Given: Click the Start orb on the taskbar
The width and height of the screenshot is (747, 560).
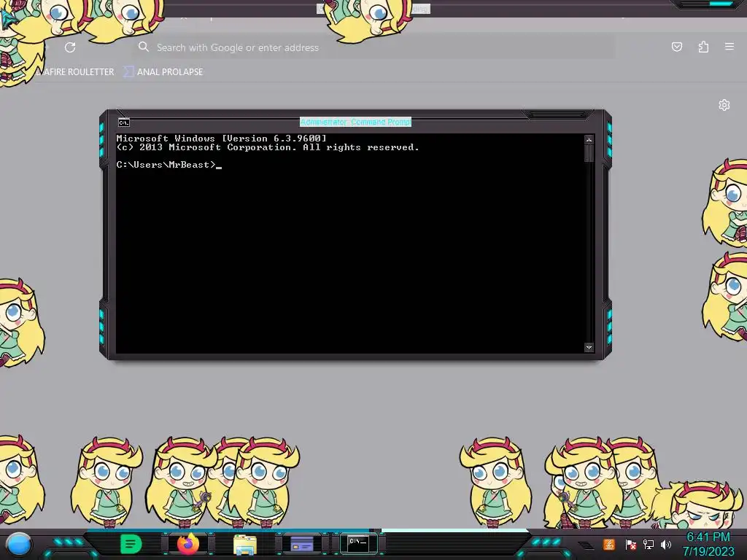Looking at the screenshot, I should point(19,544).
